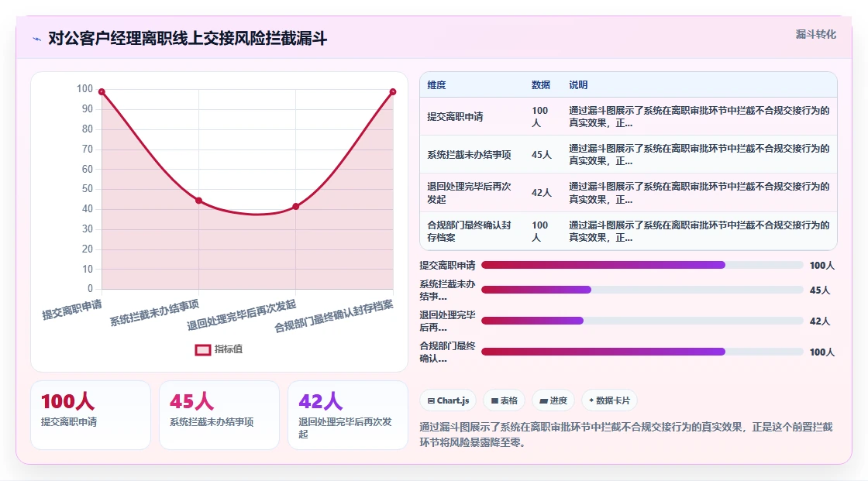Toggle the 指标值 legend swatch in the chart
Screen dimensions: 868x481
202,350
